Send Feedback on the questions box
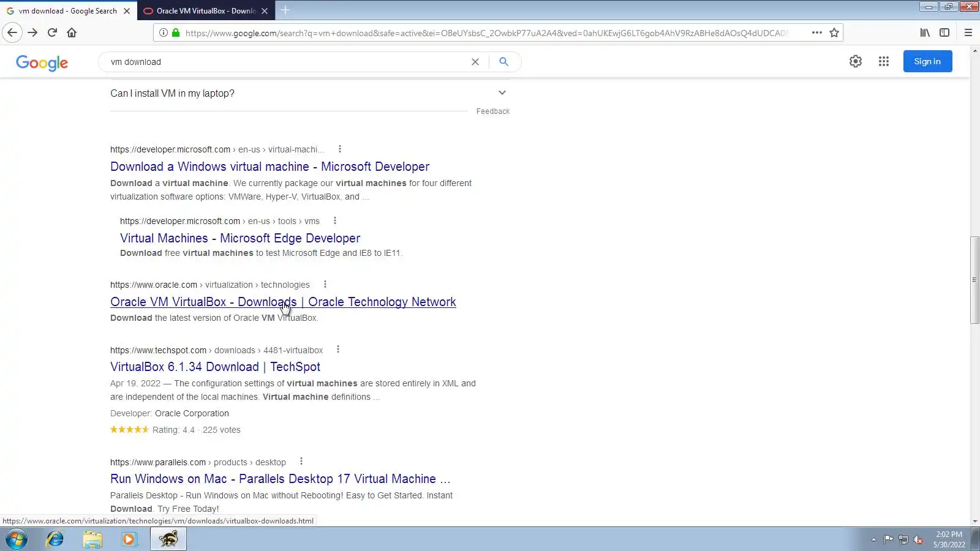The height and width of the screenshot is (551, 980). 493,111
